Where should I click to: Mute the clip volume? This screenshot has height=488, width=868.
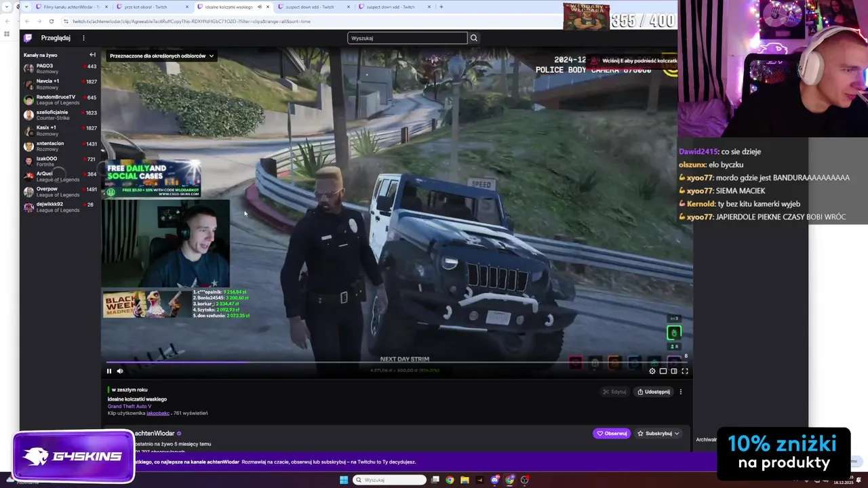[x=120, y=371]
